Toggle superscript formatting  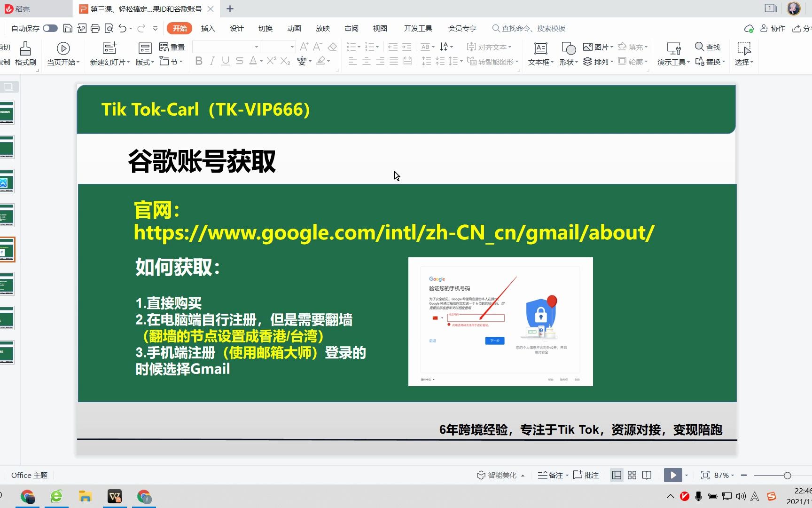click(x=271, y=61)
